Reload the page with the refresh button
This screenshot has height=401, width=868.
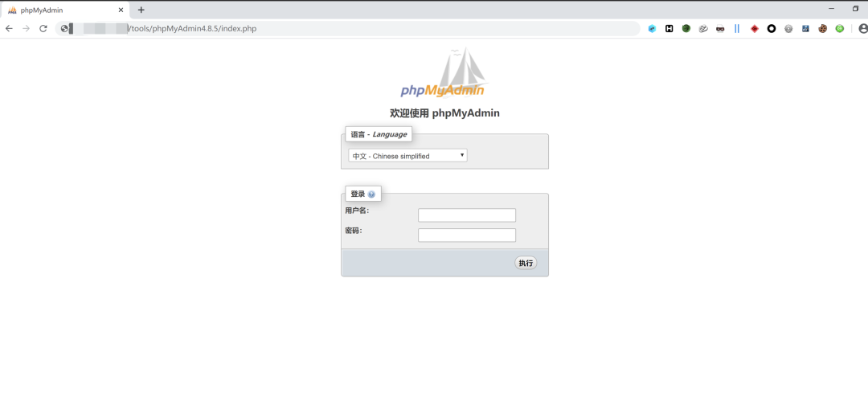click(43, 28)
